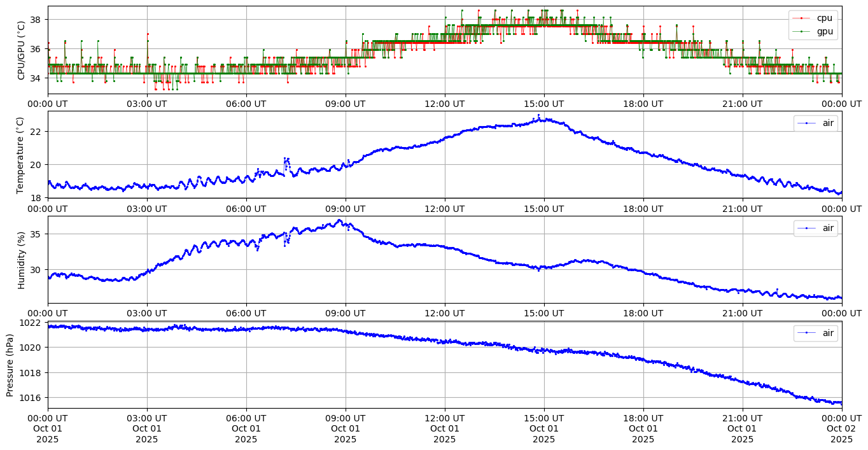Image resolution: width=868 pixels, height=450 pixels.
Task: Click the green gpu line sample in legend
Action: (802, 31)
